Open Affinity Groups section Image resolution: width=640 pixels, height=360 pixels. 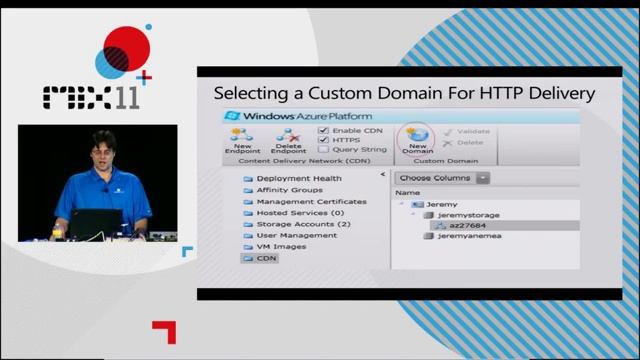coord(290,190)
